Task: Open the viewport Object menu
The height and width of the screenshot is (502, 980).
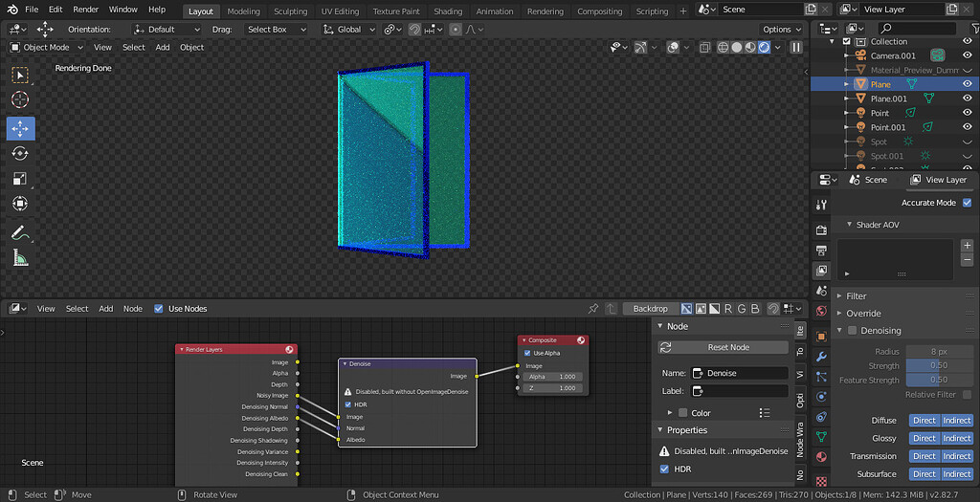Action: (191, 48)
